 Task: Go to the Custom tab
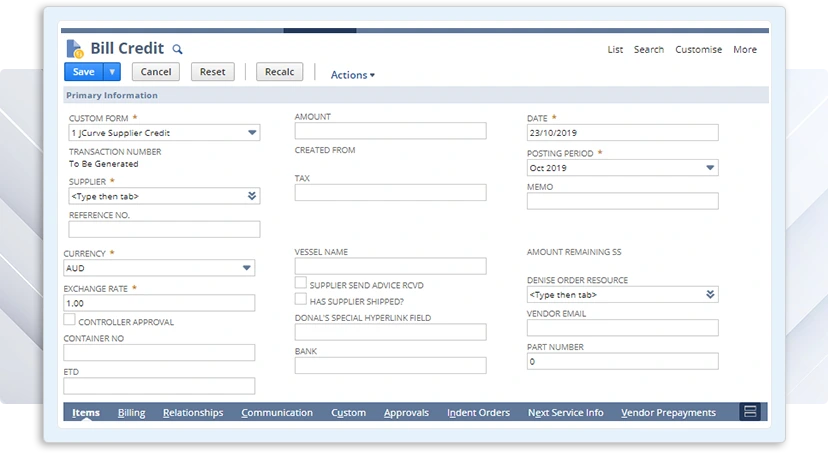click(x=349, y=412)
